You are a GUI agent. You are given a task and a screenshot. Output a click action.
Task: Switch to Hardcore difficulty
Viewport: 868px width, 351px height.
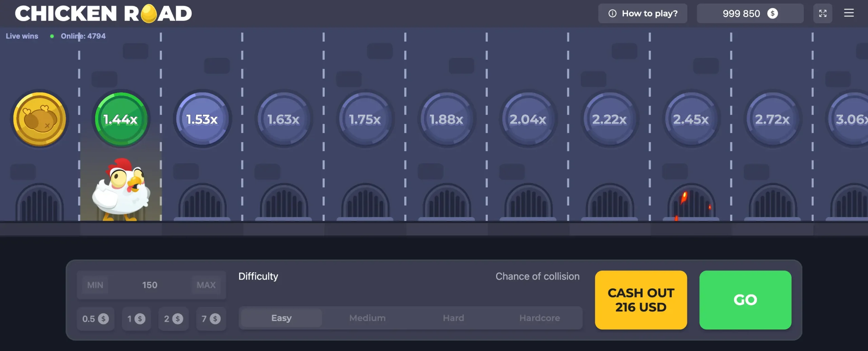tap(539, 318)
